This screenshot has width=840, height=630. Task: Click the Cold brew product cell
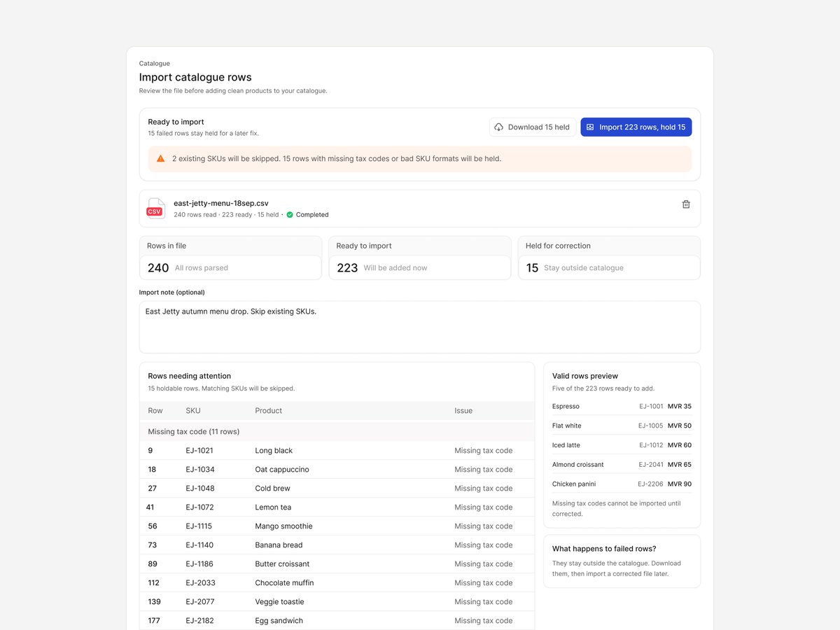point(272,489)
